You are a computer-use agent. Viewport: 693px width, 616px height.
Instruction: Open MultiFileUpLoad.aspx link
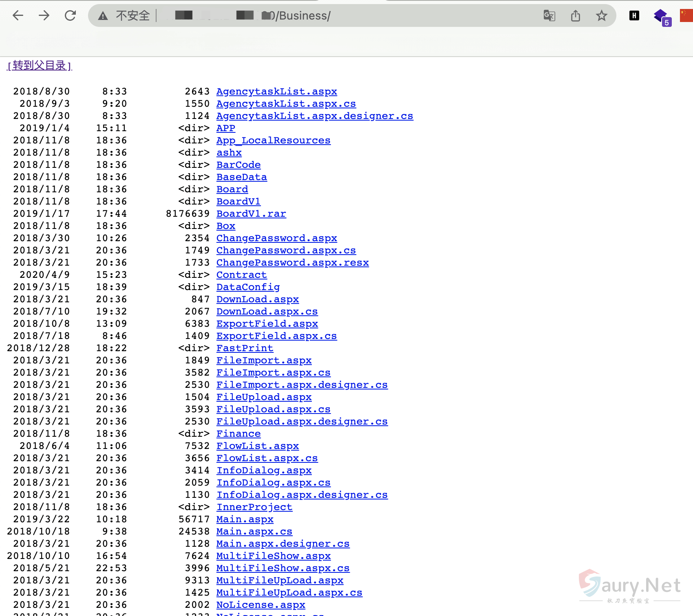point(280,581)
